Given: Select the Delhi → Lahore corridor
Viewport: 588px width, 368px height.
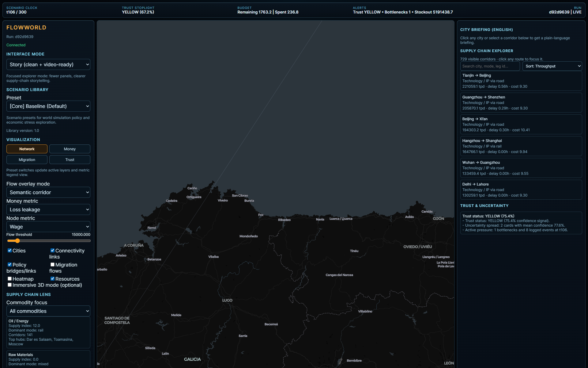Looking at the screenshot, I should click(521, 190).
